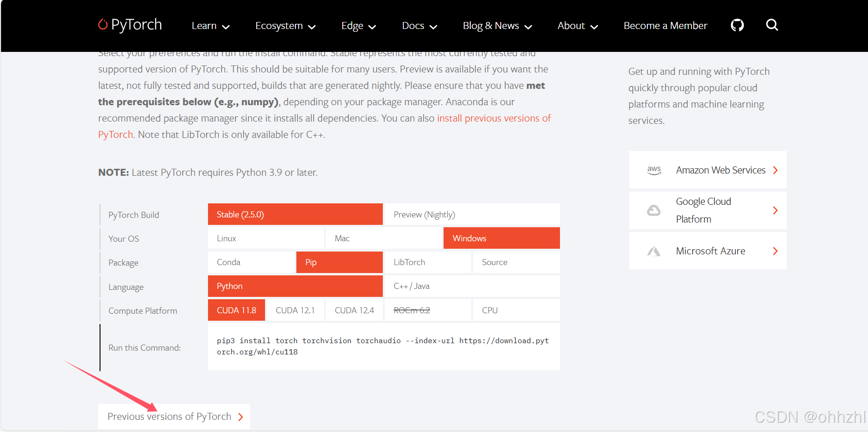Image resolution: width=868 pixels, height=432 pixels.
Task: Click the PyTorch flame logo
Action: pos(103,24)
